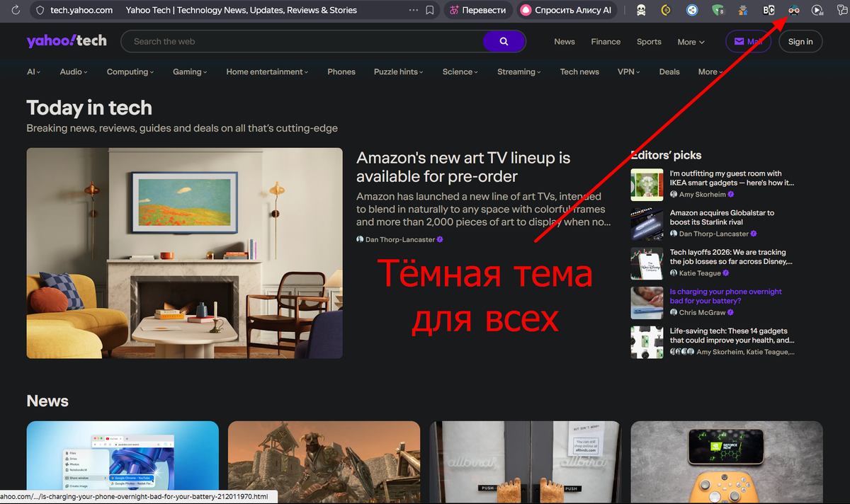Open Amazon's new art TV lineup headline

point(463,167)
